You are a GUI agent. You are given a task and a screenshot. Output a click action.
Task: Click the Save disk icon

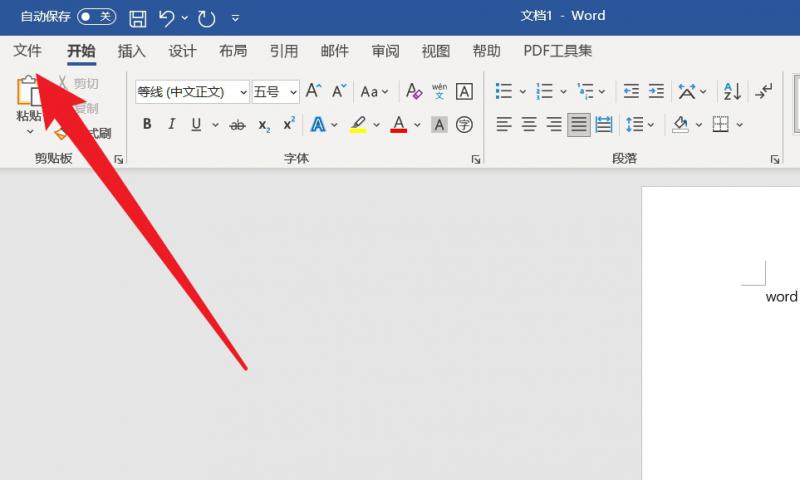137,18
